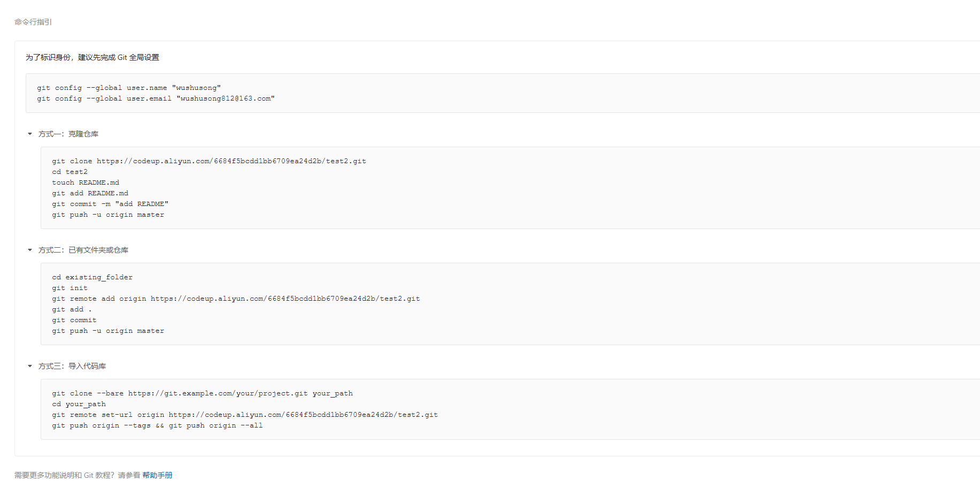Collapse the 方式一 section using its arrow
The height and width of the screenshot is (488, 980).
[30, 134]
